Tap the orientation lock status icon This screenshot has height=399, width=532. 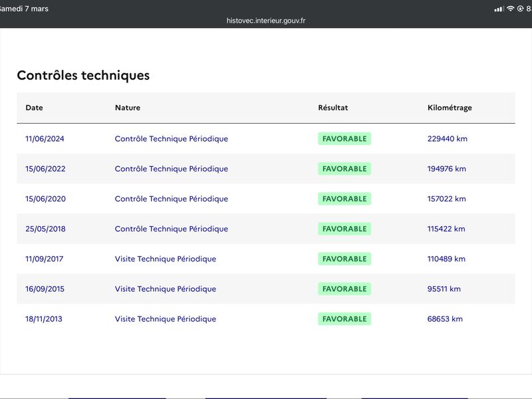520,9
